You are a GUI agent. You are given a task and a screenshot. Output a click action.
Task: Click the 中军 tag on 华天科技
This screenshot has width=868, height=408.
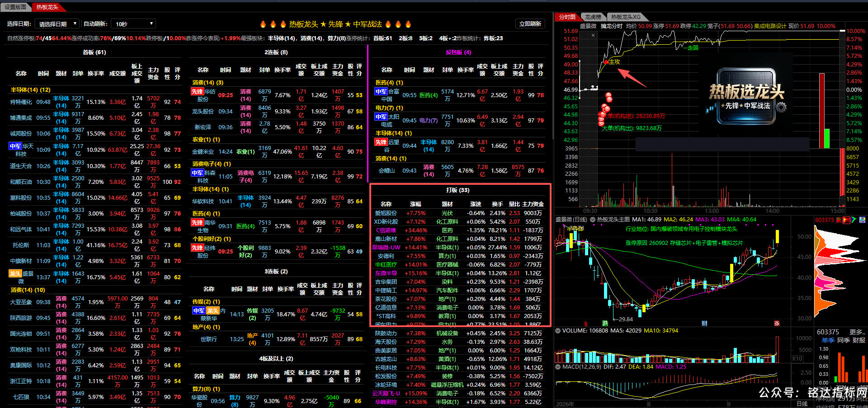coord(15,146)
